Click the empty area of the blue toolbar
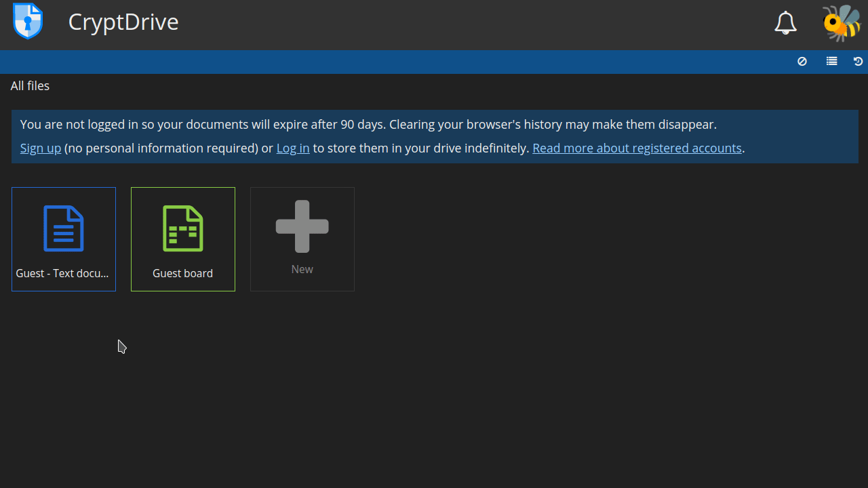This screenshot has height=488, width=868. pos(407,62)
